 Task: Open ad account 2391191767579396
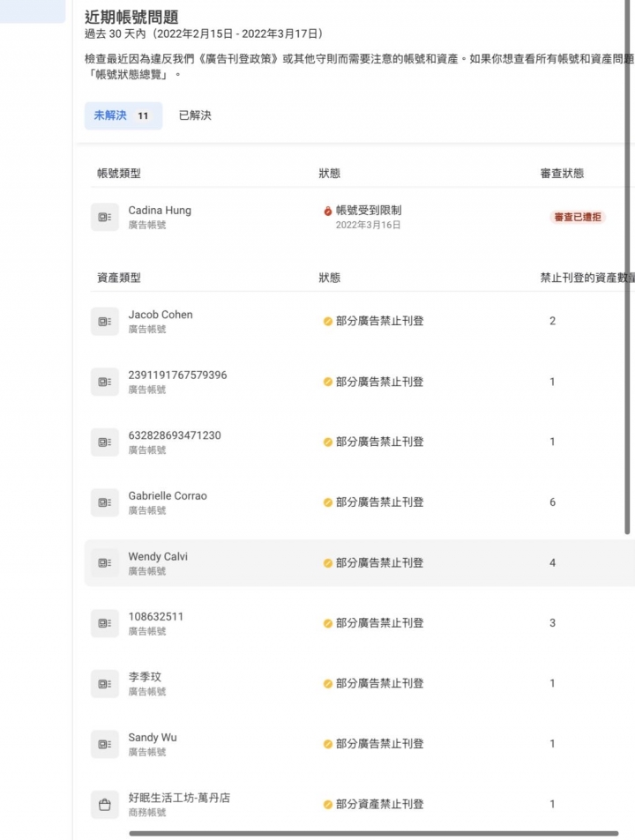[177, 375]
